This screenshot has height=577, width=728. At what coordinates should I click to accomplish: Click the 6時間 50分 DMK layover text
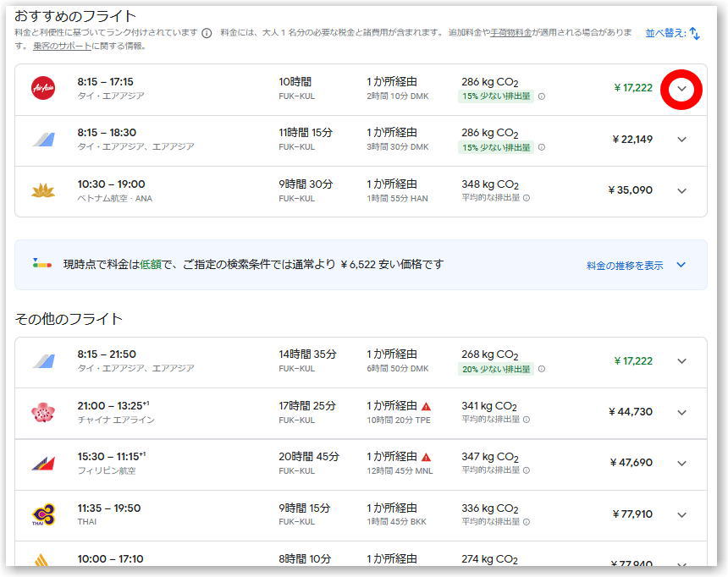point(397,369)
